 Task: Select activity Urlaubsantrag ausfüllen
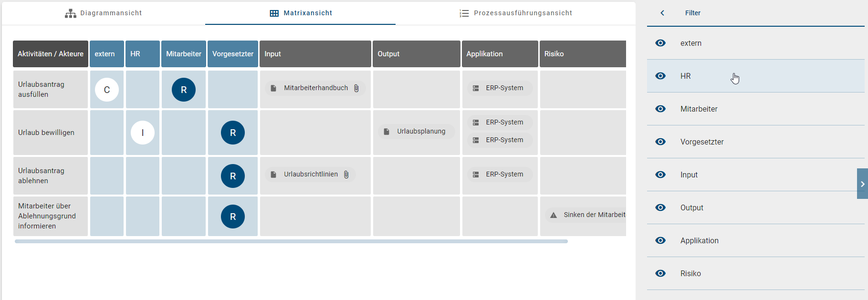tap(51, 90)
